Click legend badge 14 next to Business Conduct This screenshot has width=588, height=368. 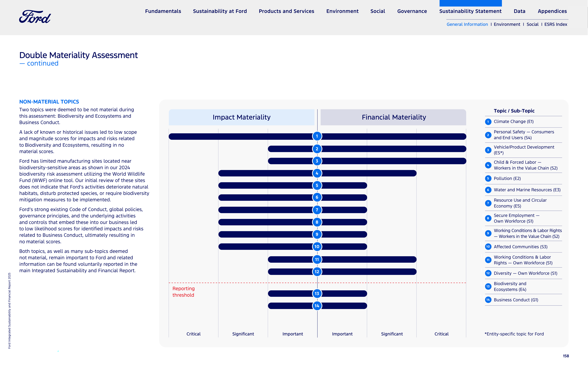tap(488, 300)
